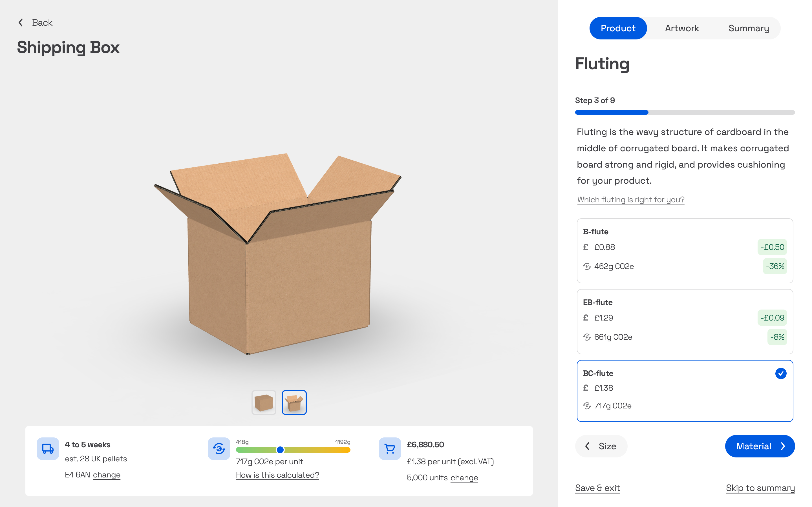The image size is (812, 507).
Task: Change the E4 6AN delivery postcode
Action: [x=106, y=475]
